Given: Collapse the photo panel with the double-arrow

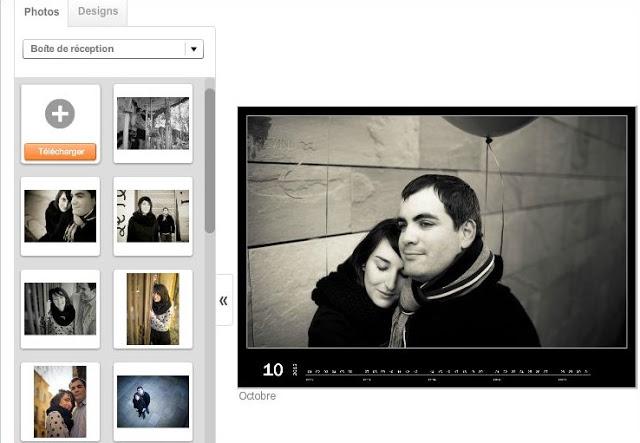Looking at the screenshot, I should coord(224,301).
